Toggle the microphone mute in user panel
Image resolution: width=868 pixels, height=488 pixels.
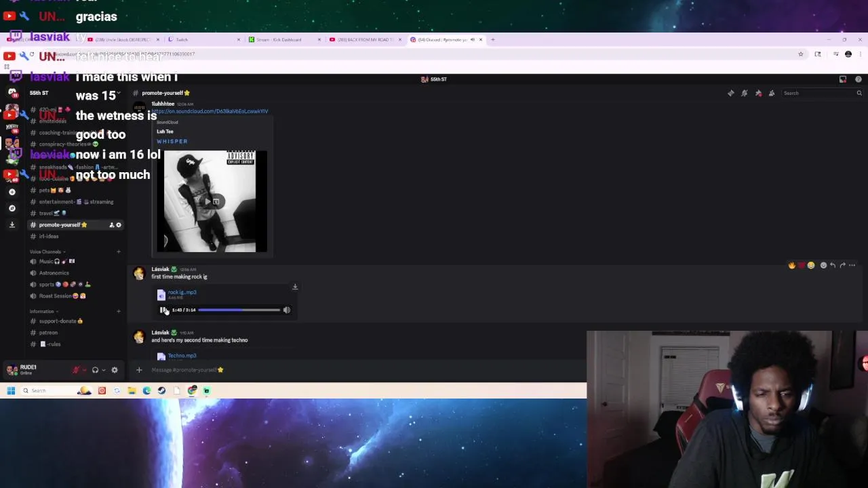tap(76, 370)
